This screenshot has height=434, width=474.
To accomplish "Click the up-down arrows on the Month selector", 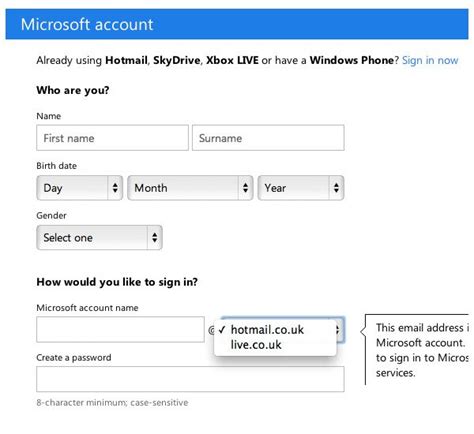I will (x=245, y=188).
